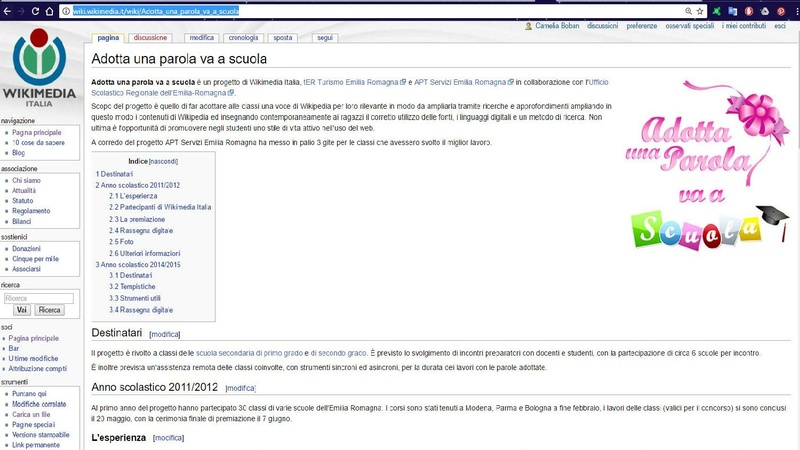
Task: Open 'Versione stampabile' tools link
Action: click(41, 435)
